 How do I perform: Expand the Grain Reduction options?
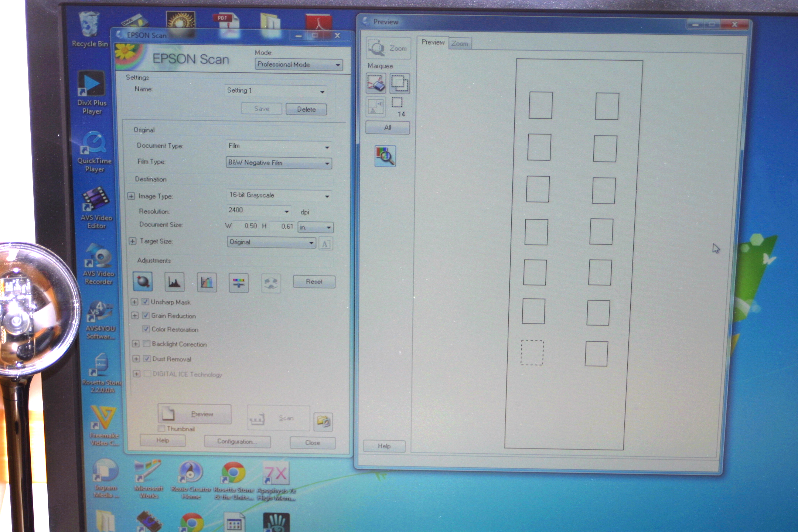[x=135, y=316]
